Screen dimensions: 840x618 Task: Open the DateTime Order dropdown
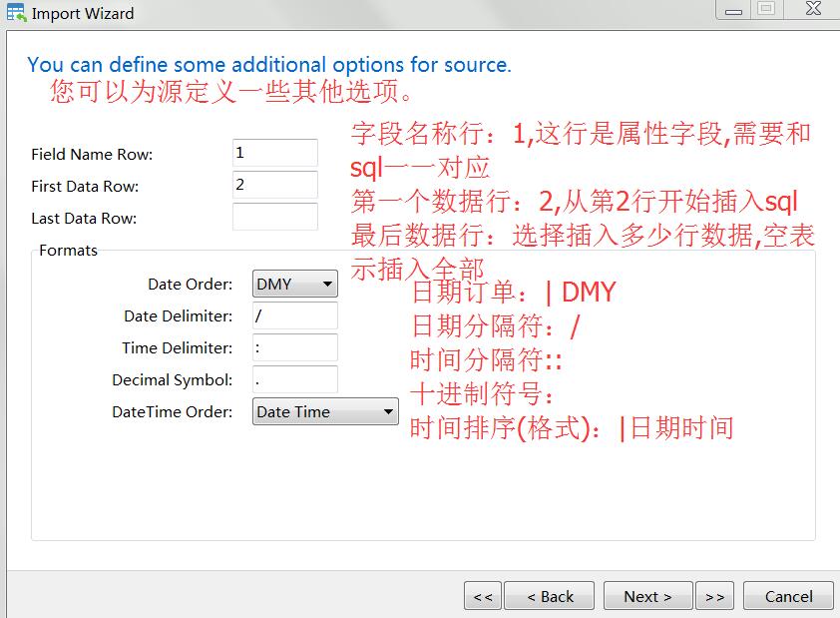pyautogui.click(x=325, y=411)
